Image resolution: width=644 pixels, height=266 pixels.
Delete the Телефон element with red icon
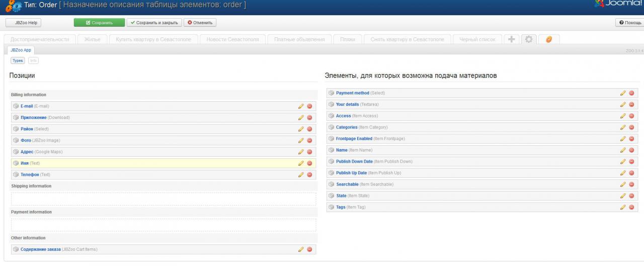[x=309, y=175]
